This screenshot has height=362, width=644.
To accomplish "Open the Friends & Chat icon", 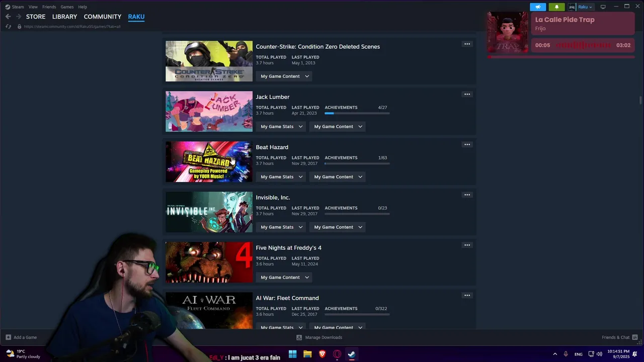I will pos(635,337).
